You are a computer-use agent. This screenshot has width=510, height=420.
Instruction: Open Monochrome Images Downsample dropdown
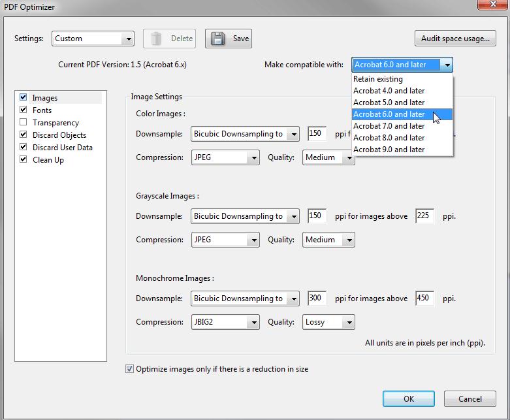(245, 299)
